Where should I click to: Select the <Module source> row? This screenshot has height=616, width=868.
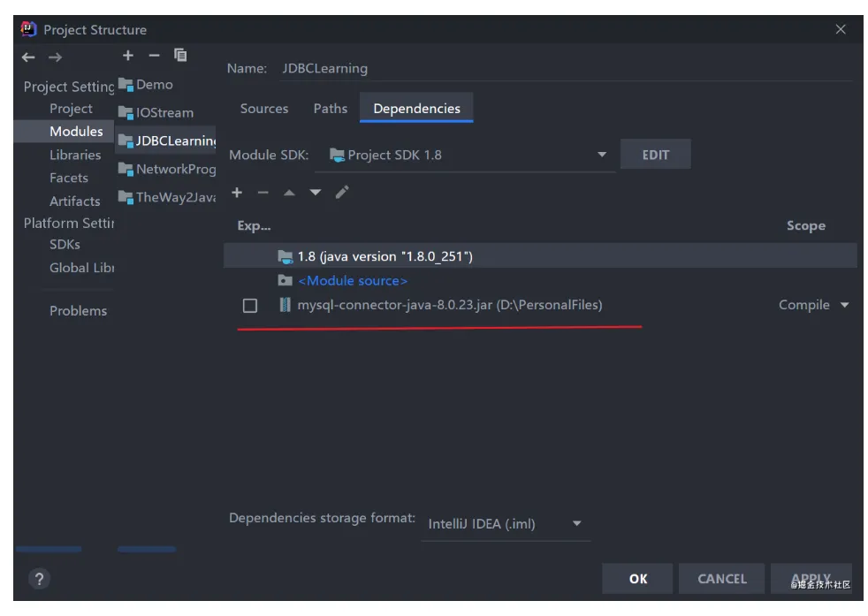(x=540, y=281)
